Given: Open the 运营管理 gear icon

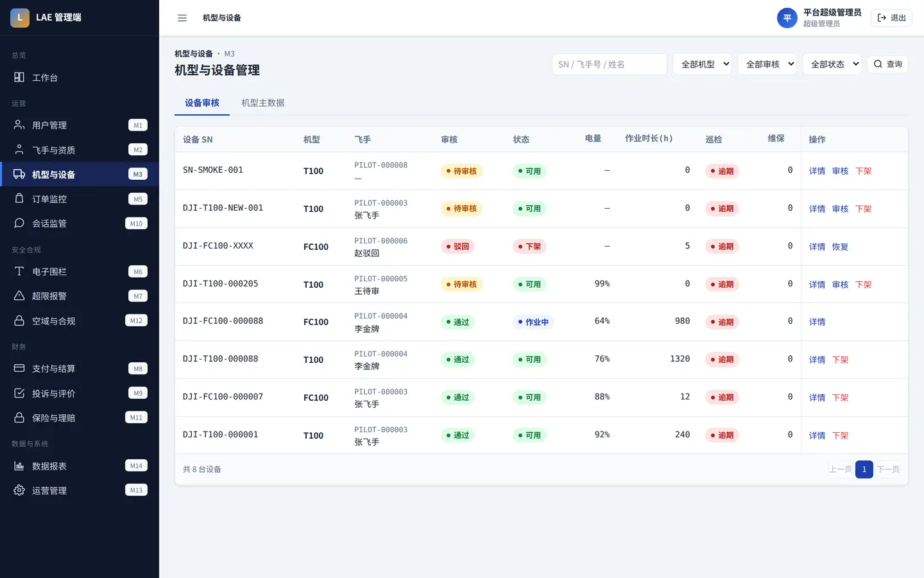Looking at the screenshot, I should (x=19, y=490).
